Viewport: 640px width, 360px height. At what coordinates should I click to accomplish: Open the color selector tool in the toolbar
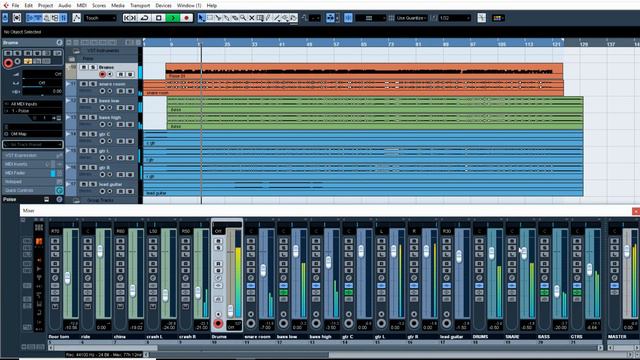(x=498, y=18)
